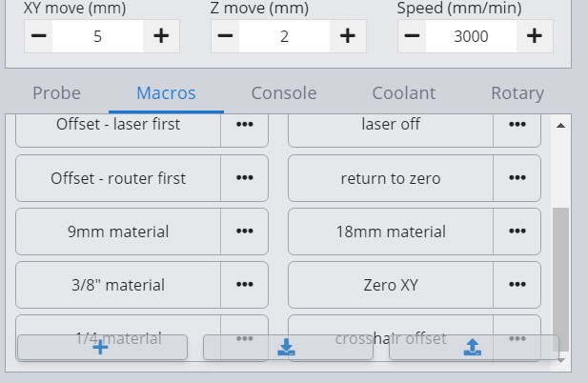Click the Speed value input field

click(x=471, y=36)
